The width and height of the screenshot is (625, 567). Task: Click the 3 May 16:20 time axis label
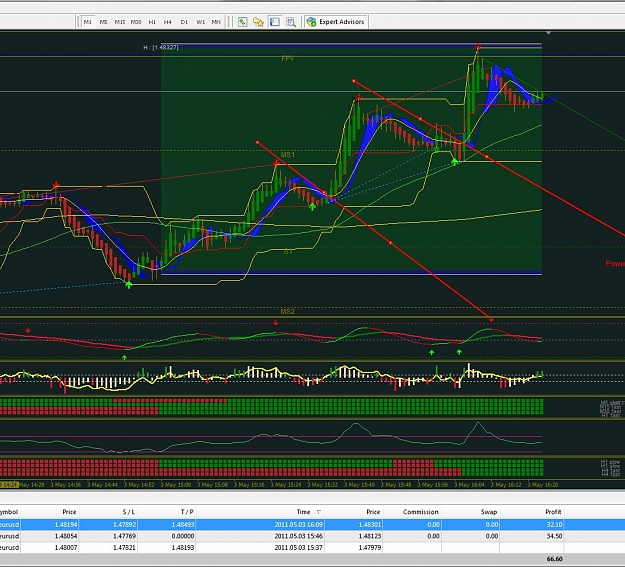543,485
